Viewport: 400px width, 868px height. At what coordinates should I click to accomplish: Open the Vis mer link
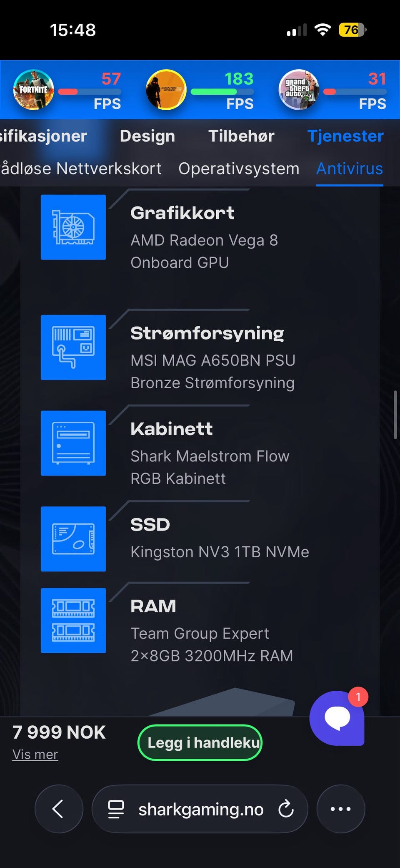35,754
